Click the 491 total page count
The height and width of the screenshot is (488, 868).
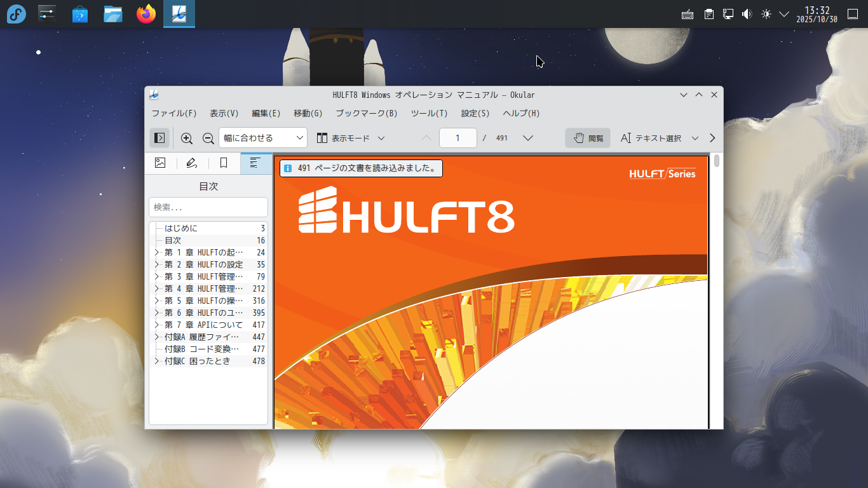pyautogui.click(x=502, y=138)
